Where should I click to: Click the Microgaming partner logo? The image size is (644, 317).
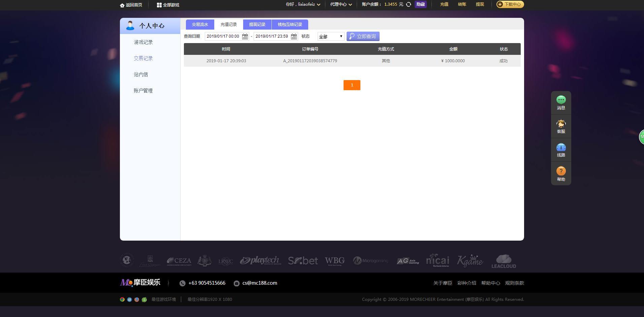tap(371, 261)
